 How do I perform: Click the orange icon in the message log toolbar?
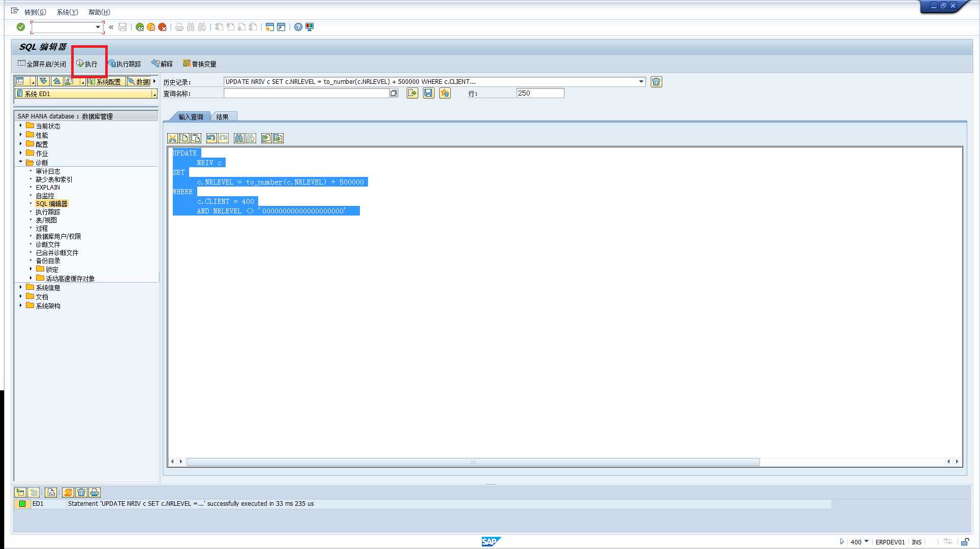[x=68, y=493]
